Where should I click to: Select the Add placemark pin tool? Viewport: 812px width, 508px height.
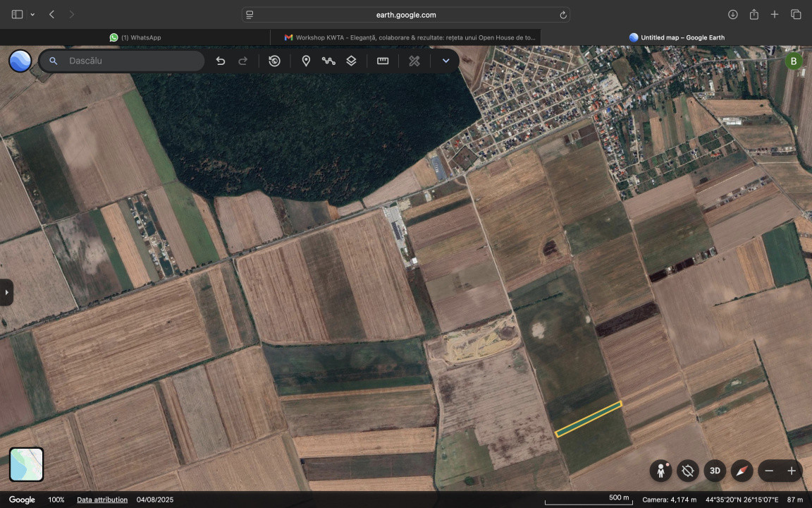(306, 61)
